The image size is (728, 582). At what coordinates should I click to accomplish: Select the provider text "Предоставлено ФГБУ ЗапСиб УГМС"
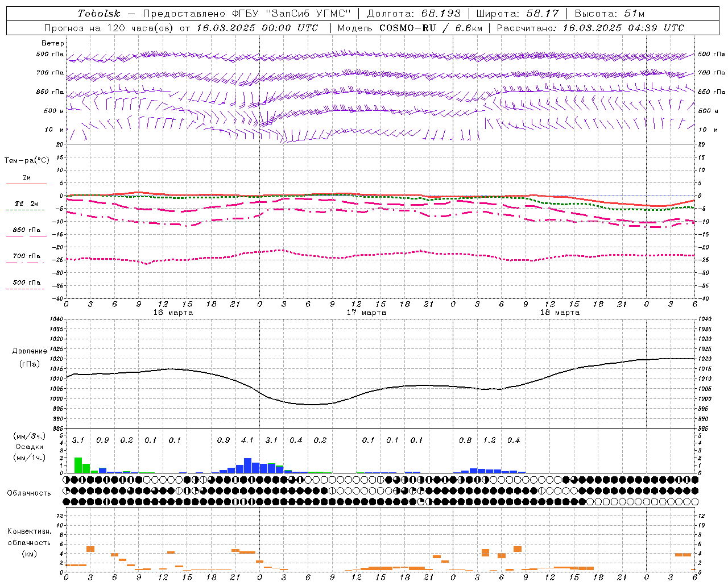pyautogui.click(x=247, y=14)
